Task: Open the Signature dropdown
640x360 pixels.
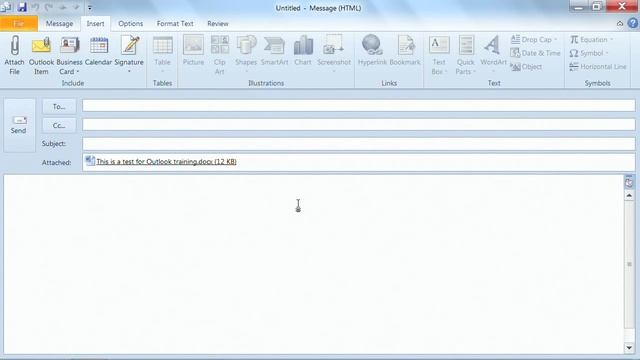Action: tap(129, 55)
